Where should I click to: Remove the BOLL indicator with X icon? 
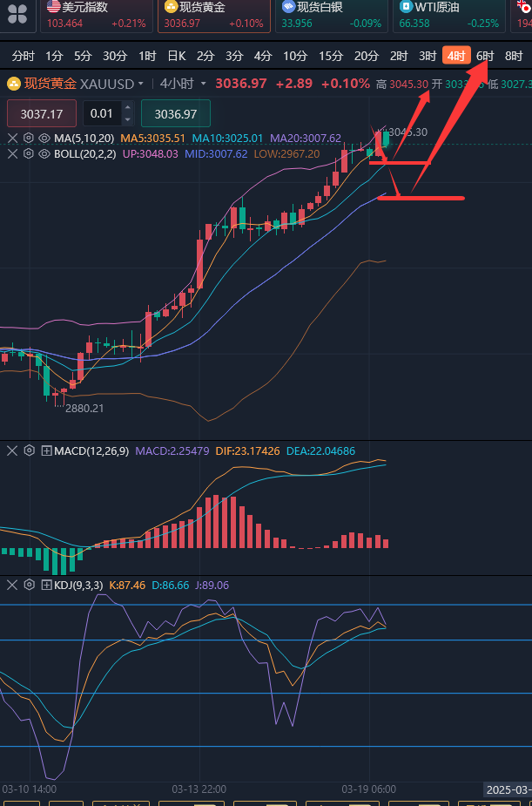coord(12,153)
